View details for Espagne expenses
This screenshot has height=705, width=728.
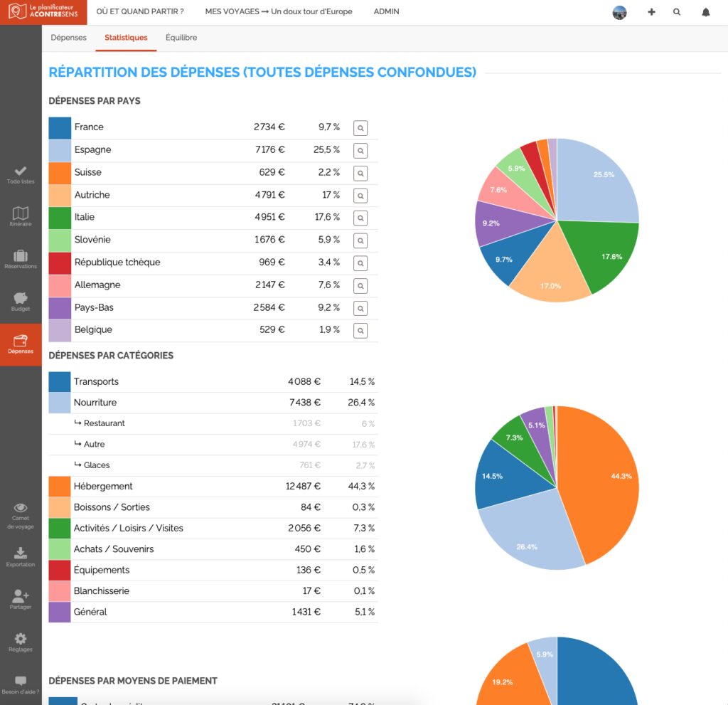(360, 151)
